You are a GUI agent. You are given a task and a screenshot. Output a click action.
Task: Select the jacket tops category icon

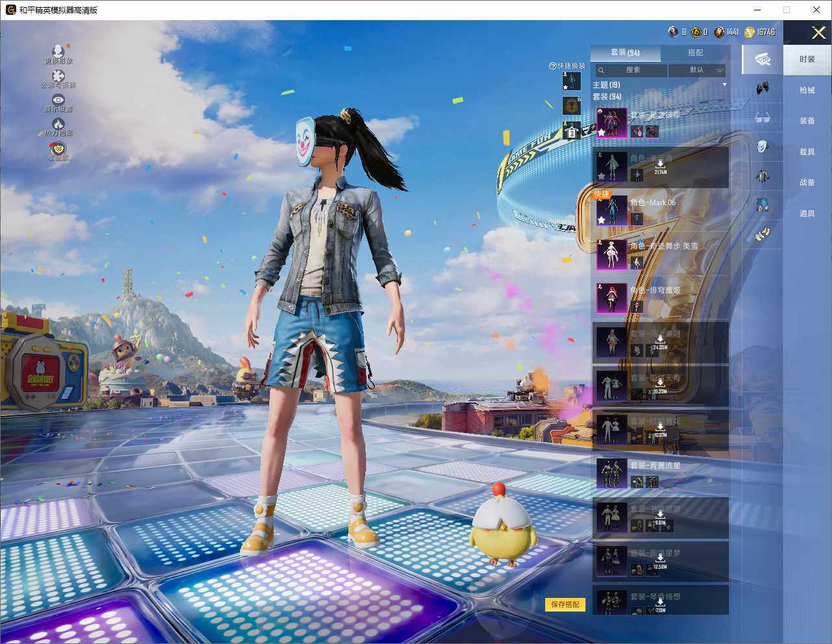[x=763, y=175]
